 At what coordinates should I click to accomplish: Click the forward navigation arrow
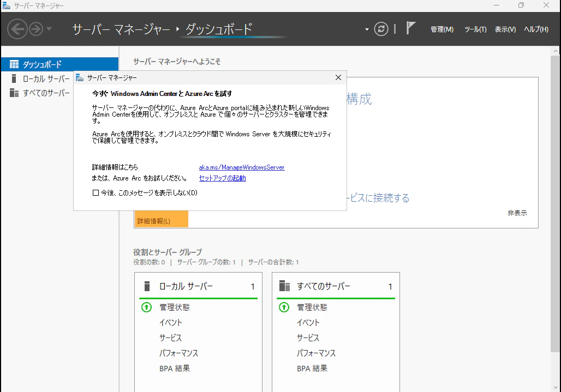(x=36, y=29)
